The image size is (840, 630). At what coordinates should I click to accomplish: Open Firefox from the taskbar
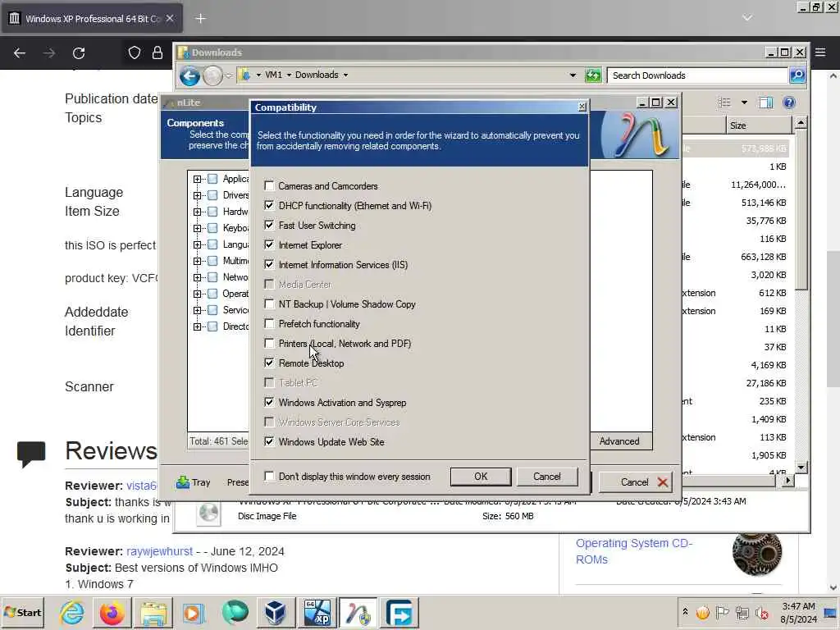pos(112,612)
